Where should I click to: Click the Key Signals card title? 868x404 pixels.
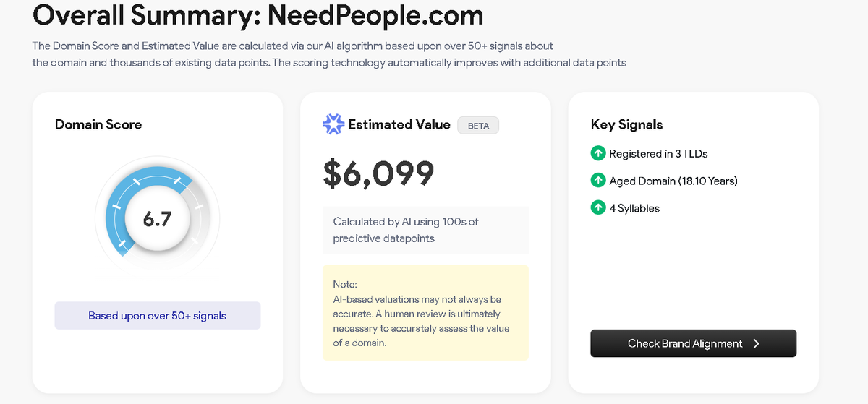(627, 124)
